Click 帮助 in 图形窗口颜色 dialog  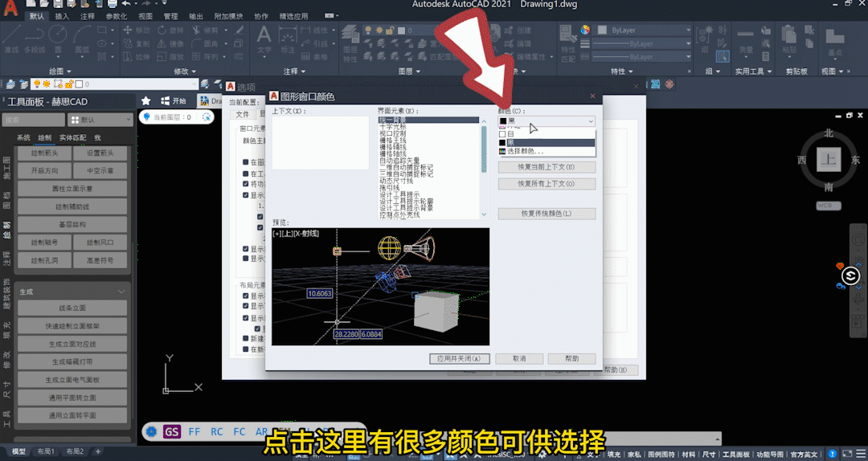click(x=572, y=359)
